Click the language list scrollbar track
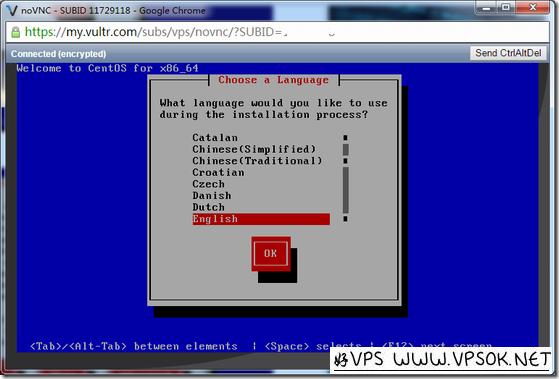The image size is (559, 379). coord(345,178)
